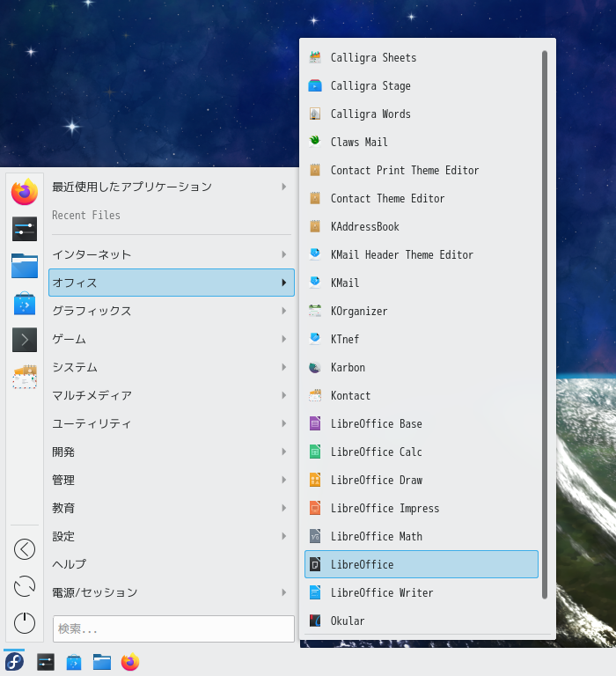
Task: Expand the インターネット category
Action: [172, 254]
